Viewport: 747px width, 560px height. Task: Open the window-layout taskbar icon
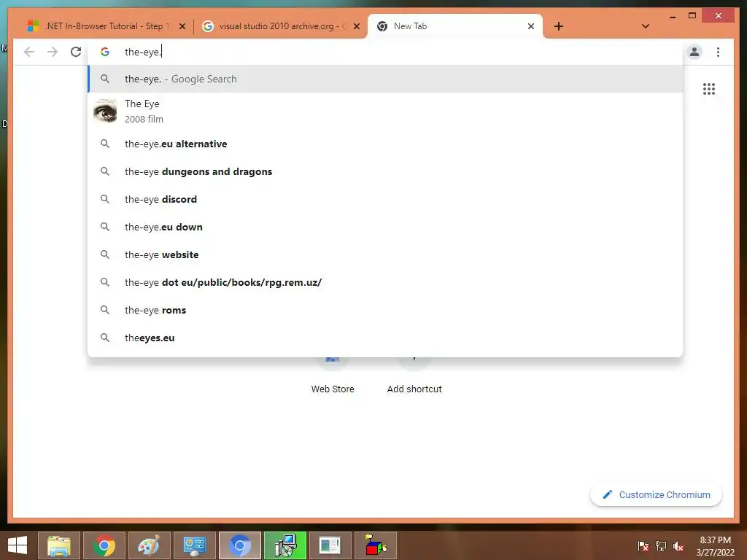[330, 545]
